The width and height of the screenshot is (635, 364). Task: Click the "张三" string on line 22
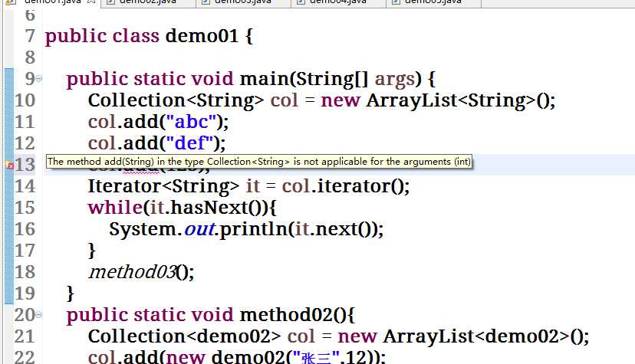(x=316, y=358)
